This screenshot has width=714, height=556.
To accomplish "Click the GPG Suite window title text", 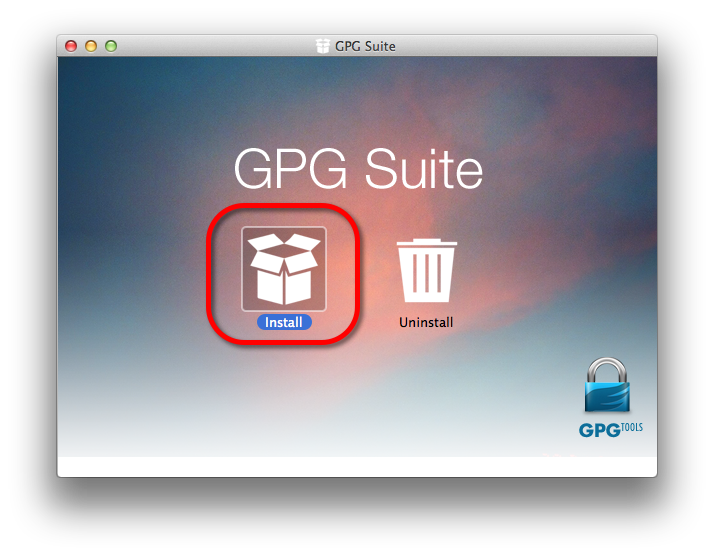I will click(365, 46).
